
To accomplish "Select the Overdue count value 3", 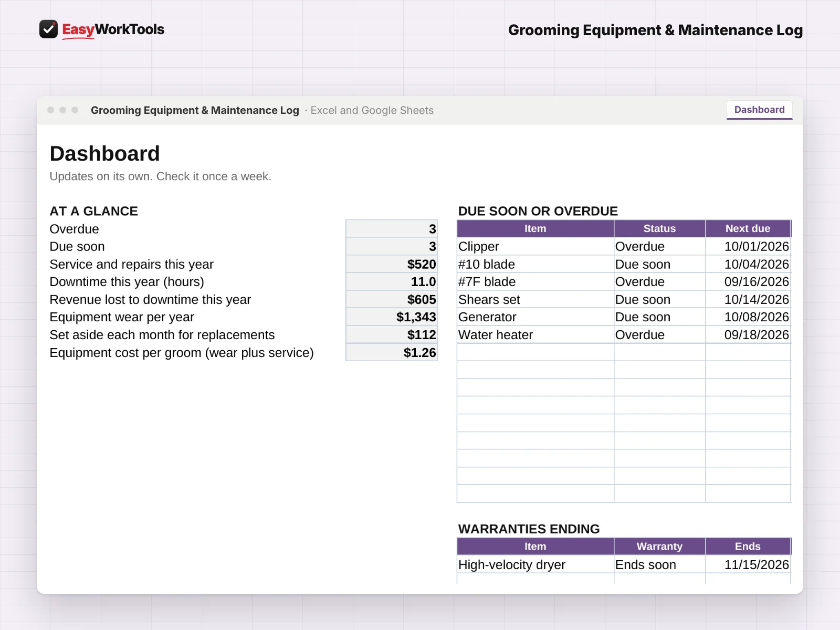I will (x=391, y=229).
